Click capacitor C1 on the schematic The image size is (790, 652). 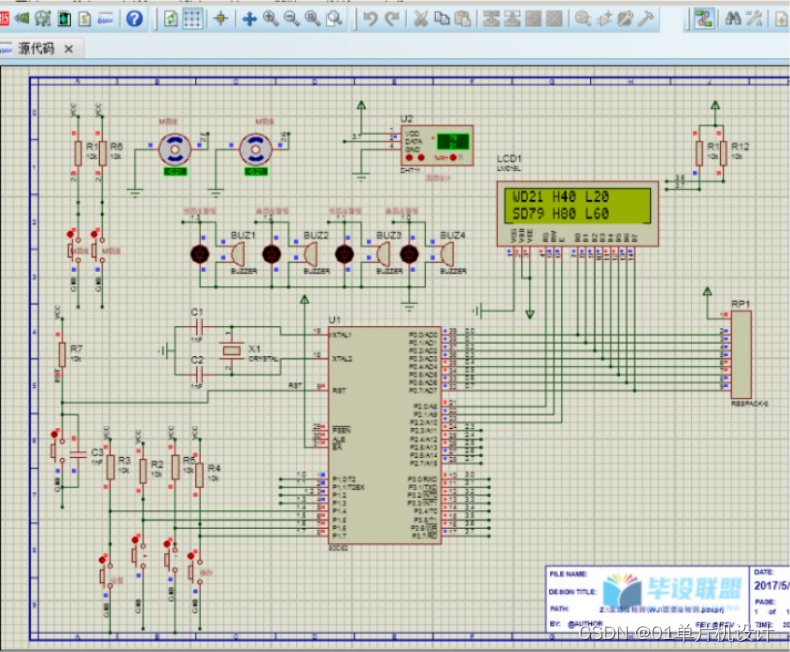[x=198, y=327]
